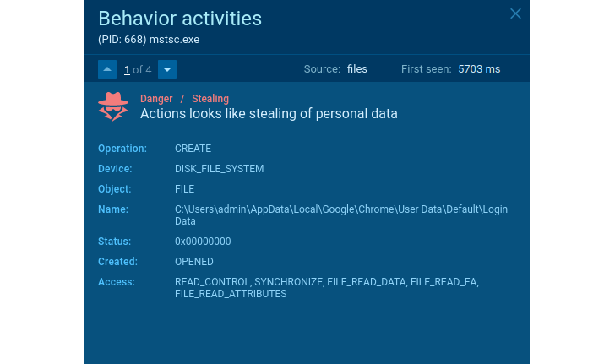
Task: Click the FILE object value
Action: pyautogui.click(x=185, y=189)
